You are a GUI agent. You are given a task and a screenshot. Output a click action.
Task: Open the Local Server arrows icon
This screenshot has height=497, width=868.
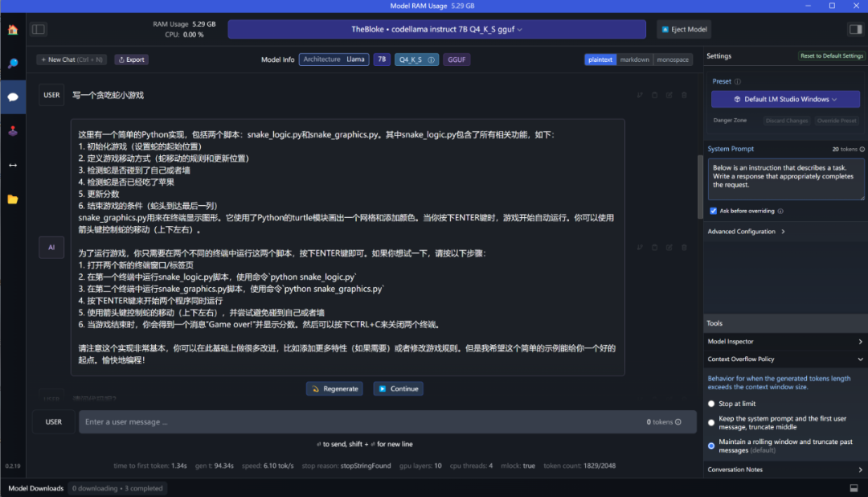tap(13, 165)
